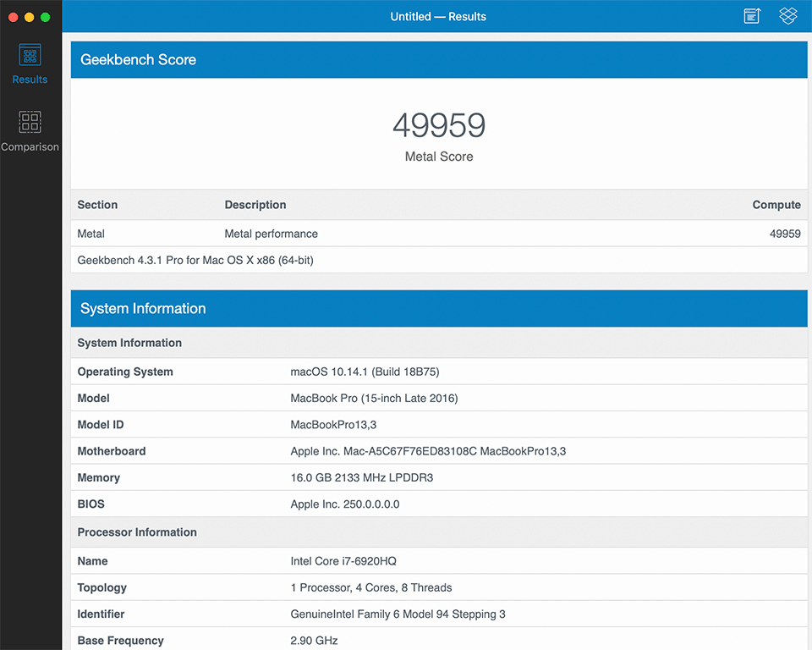Click the BIOS label
This screenshot has height=650, width=812.
coord(91,504)
